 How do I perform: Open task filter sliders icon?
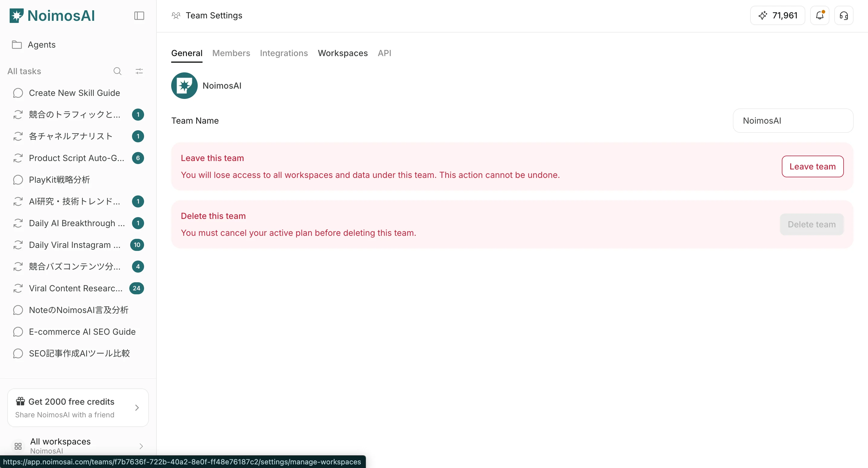[139, 71]
